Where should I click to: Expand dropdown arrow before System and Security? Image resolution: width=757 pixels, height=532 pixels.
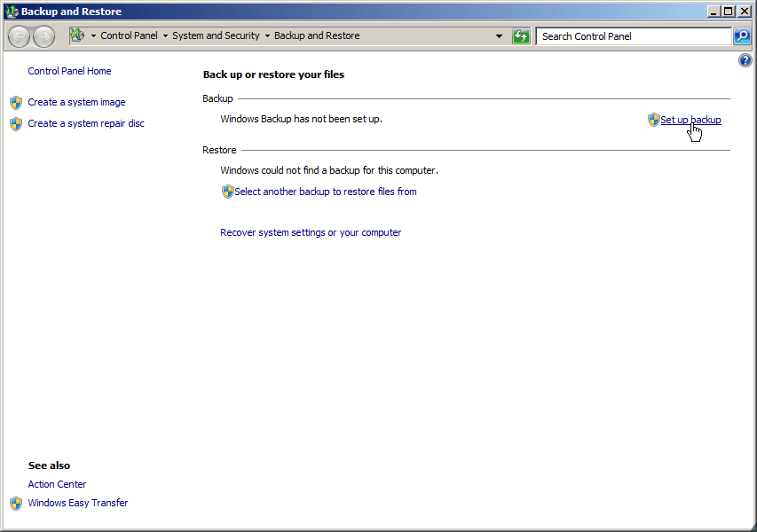(x=165, y=36)
